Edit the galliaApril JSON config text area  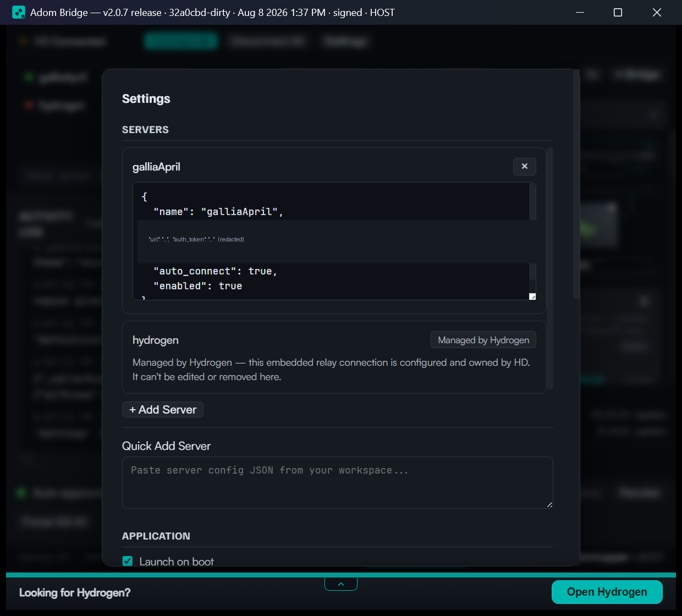click(334, 241)
